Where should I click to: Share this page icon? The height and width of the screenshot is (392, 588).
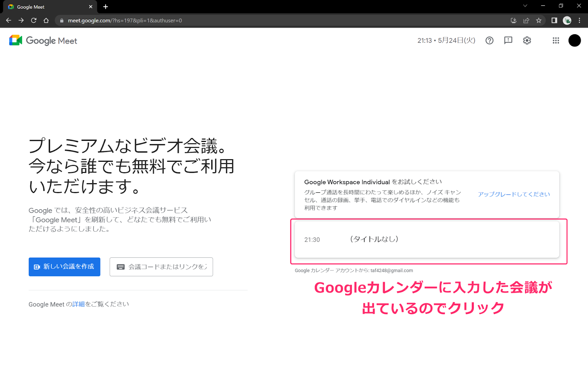(x=526, y=21)
